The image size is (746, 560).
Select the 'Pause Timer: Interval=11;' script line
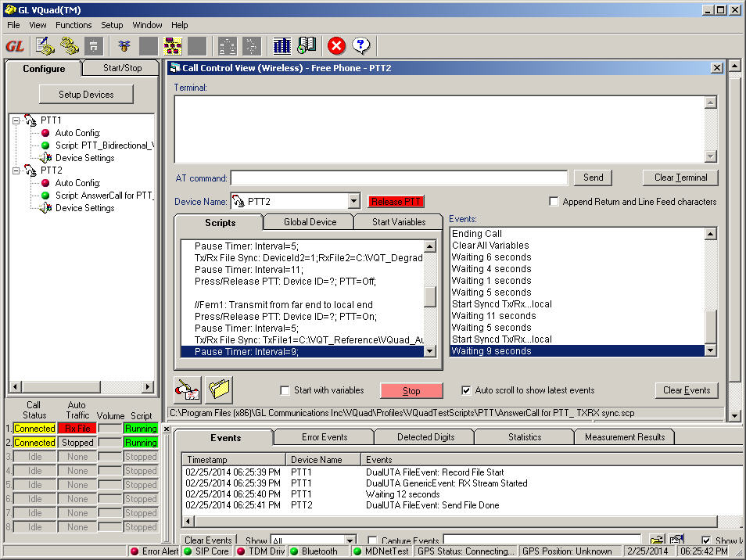coord(249,269)
